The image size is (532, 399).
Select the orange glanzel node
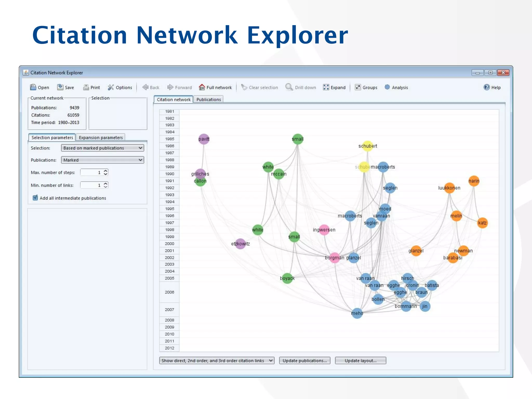[416, 251]
